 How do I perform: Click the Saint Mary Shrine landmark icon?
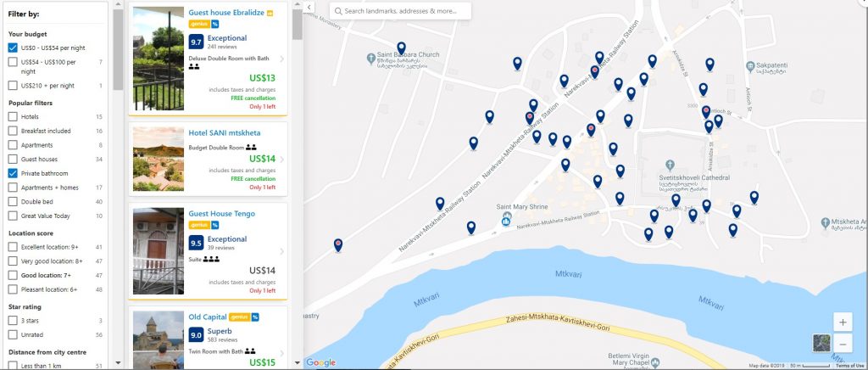(x=506, y=219)
